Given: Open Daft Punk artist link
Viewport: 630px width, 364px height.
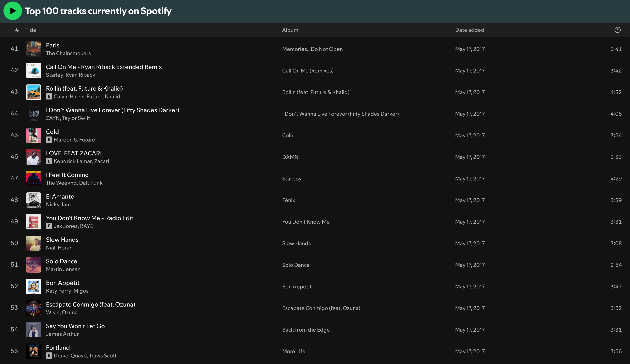Looking at the screenshot, I should pyautogui.click(x=91, y=183).
